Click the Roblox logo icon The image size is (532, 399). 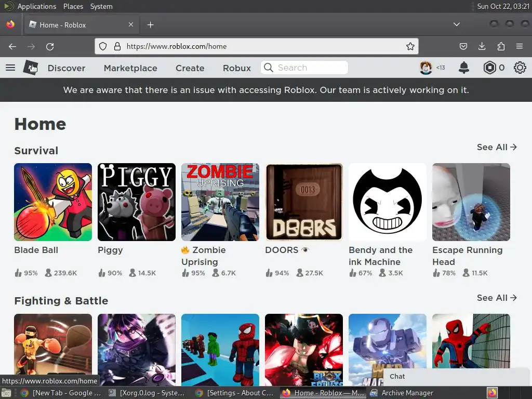pos(31,68)
